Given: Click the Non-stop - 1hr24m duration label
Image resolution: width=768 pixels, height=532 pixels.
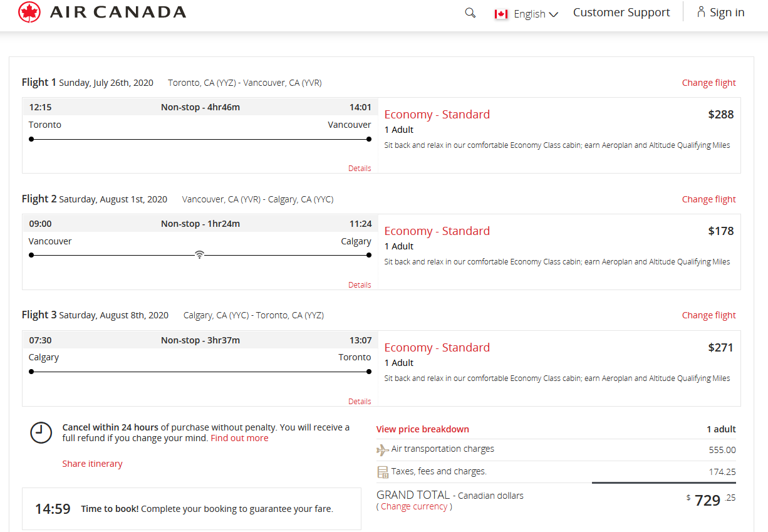Looking at the screenshot, I should tap(200, 224).
